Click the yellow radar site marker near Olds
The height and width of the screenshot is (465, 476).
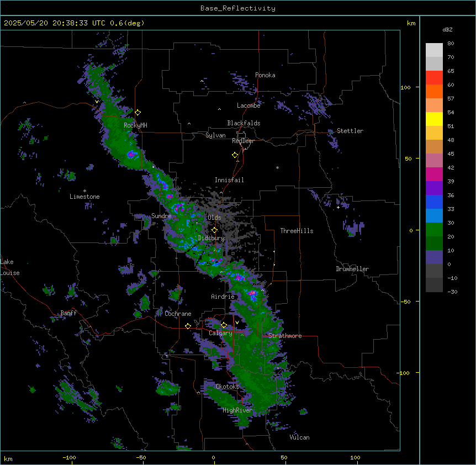[x=214, y=230]
